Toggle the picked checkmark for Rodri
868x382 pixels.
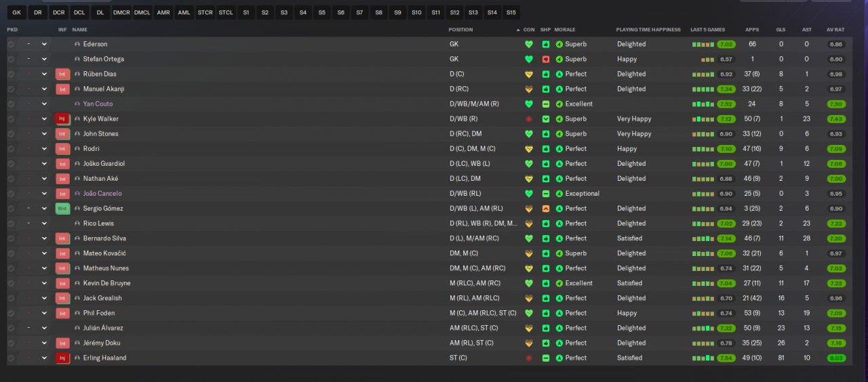point(11,148)
